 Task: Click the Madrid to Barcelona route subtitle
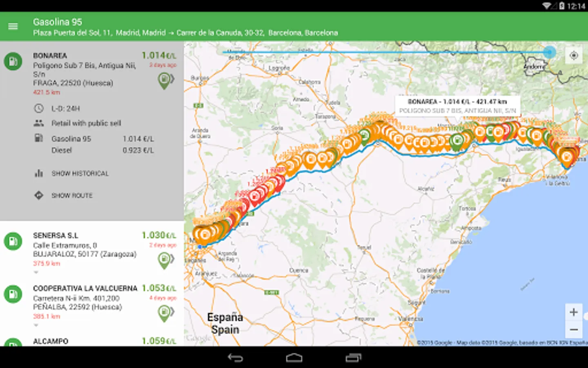click(x=185, y=33)
